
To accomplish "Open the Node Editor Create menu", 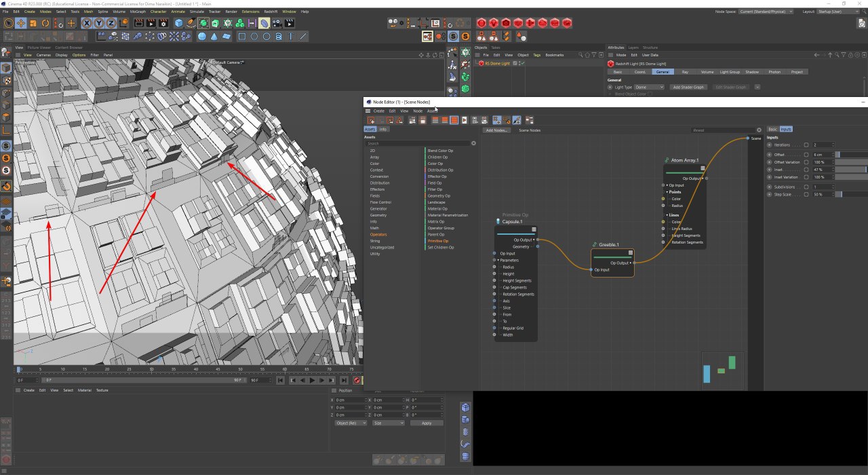I will tap(379, 111).
